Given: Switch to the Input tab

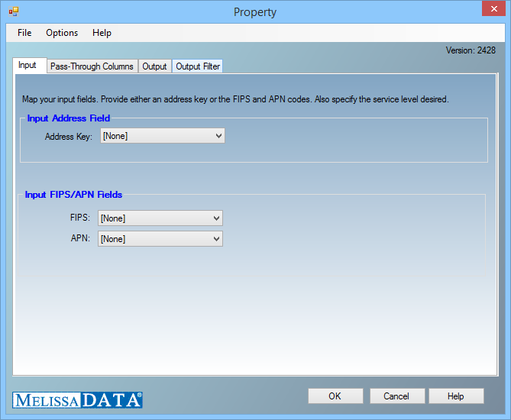Looking at the screenshot, I should [27, 66].
